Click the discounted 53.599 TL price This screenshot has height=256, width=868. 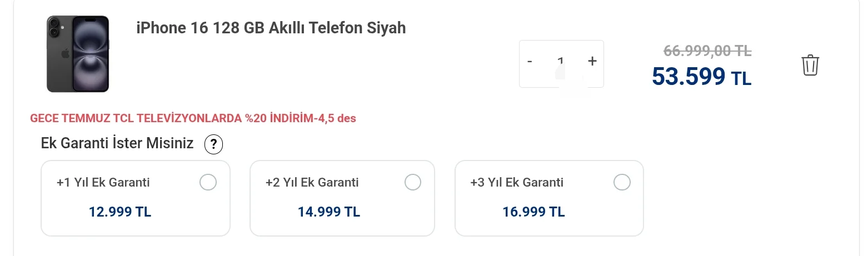(702, 77)
